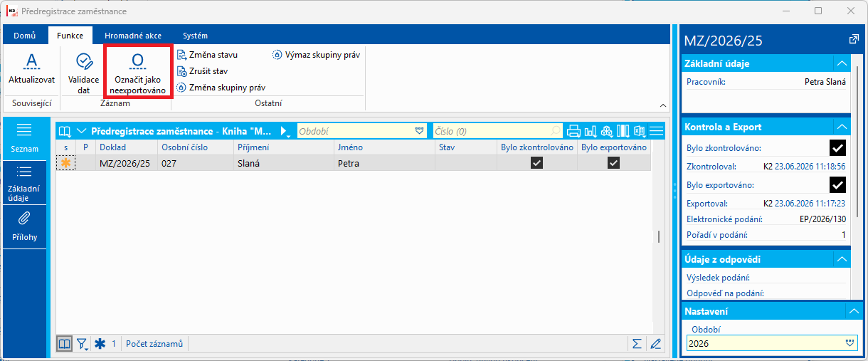The image size is (868, 361).
Task: Click the 027 personal number cell
Action: click(x=195, y=163)
